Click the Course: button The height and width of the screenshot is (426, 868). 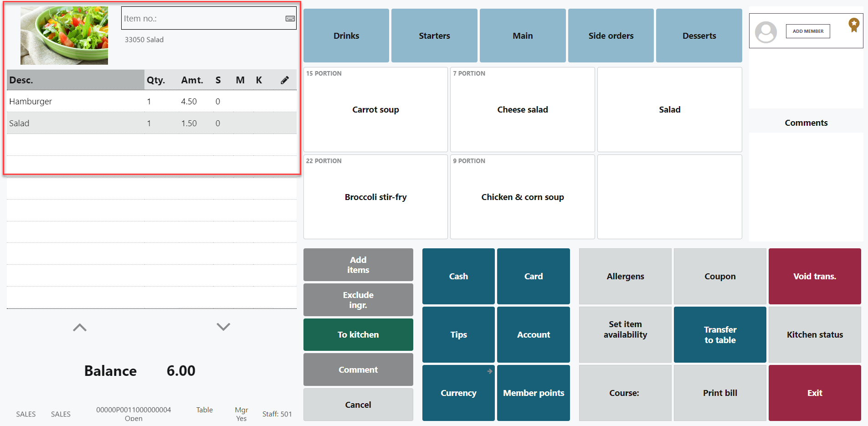(x=625, y=393)
